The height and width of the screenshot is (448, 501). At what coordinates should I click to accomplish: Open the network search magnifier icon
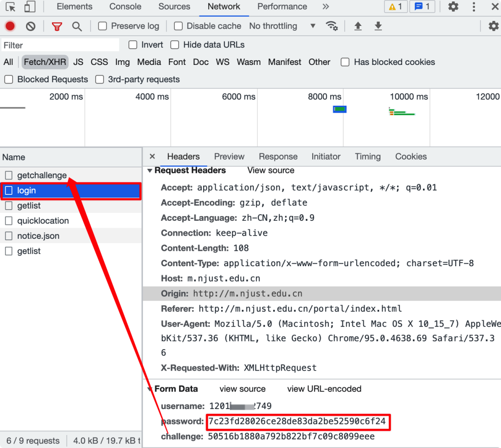tap(77, 26)
